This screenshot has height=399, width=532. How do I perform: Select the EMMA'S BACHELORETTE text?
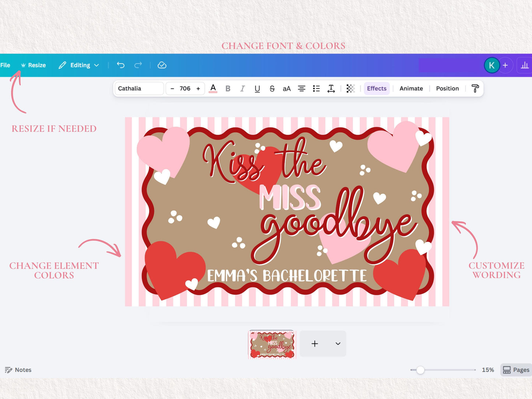(287, 276)
